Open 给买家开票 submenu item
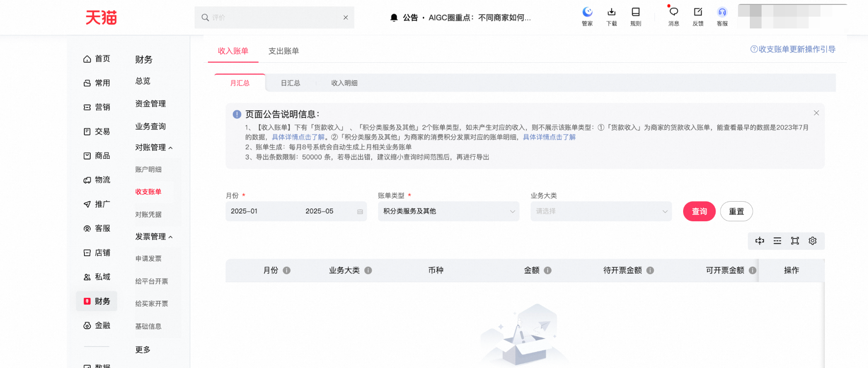868x368 pixels. [152, 304]
